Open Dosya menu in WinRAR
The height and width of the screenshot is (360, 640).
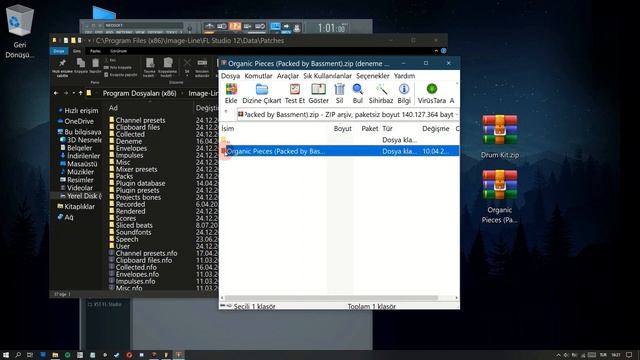click(x=230, y=76)
